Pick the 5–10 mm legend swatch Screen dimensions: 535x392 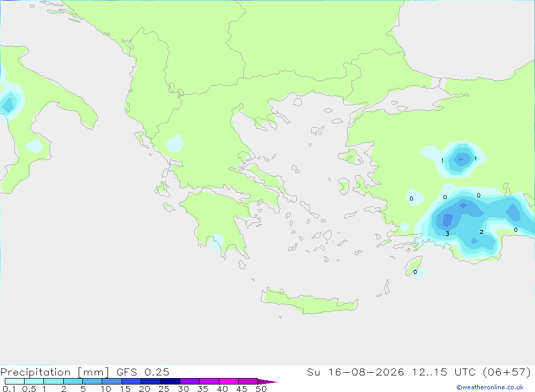tap(93, 381)
